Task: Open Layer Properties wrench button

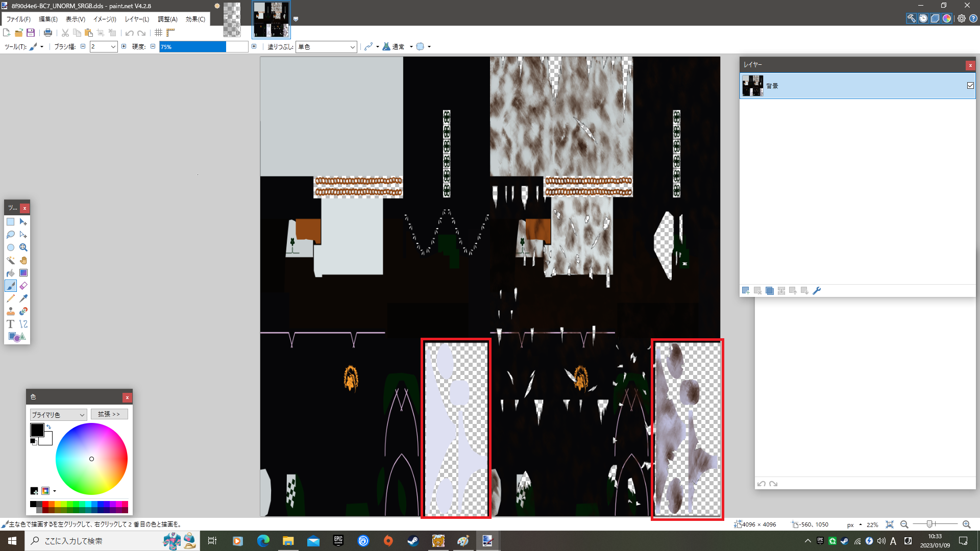Action: 817,291
